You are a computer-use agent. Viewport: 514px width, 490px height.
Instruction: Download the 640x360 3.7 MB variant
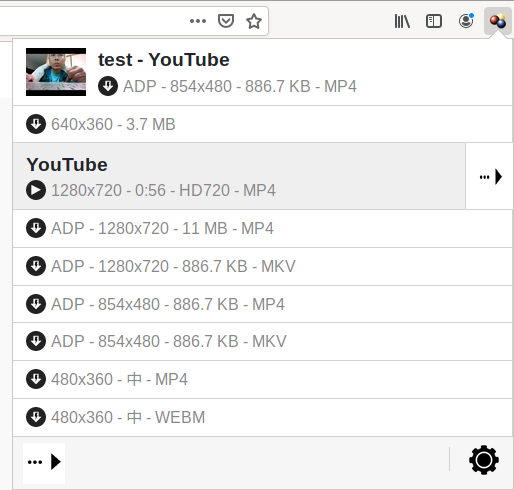tap(262, 124)
